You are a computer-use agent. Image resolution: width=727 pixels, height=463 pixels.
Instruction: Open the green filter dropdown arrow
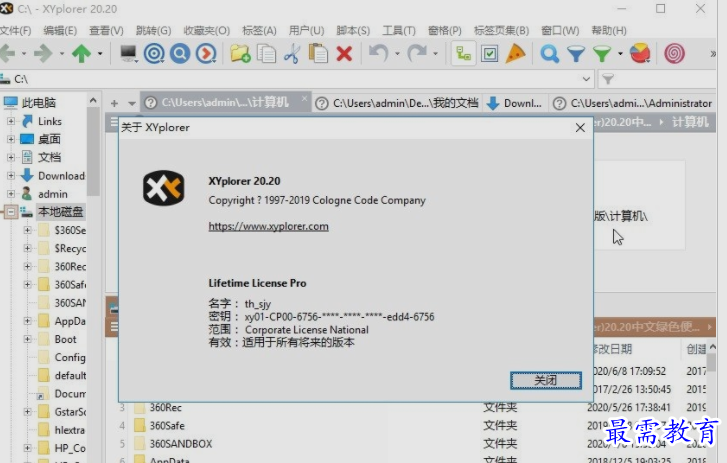(x=620, y=54)
